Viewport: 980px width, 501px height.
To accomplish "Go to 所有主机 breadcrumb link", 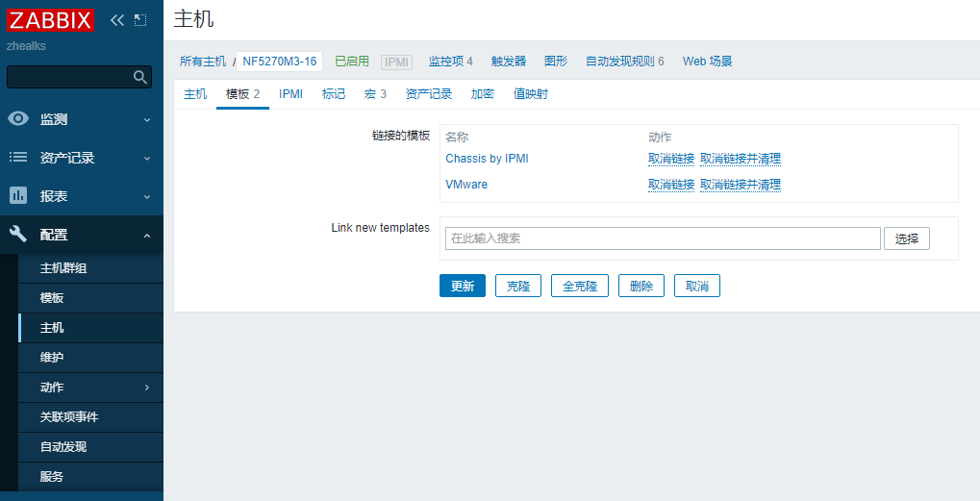I will pos(203,62).
